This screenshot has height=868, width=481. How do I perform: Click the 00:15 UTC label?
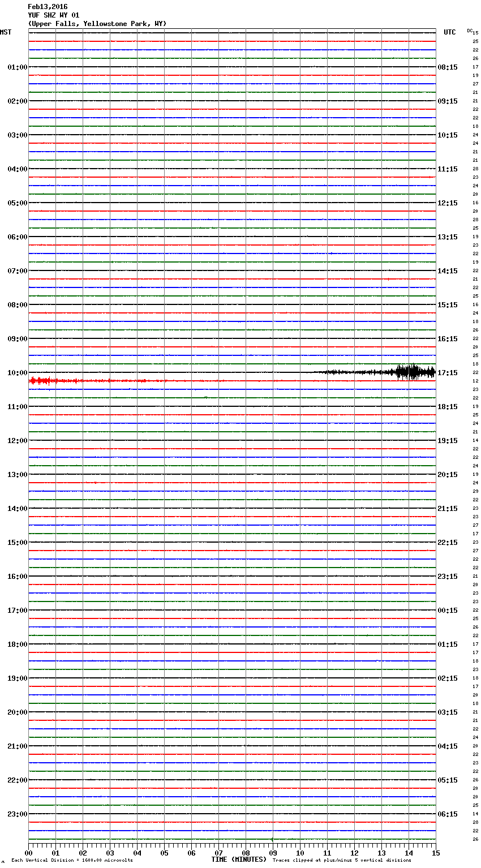448,611
